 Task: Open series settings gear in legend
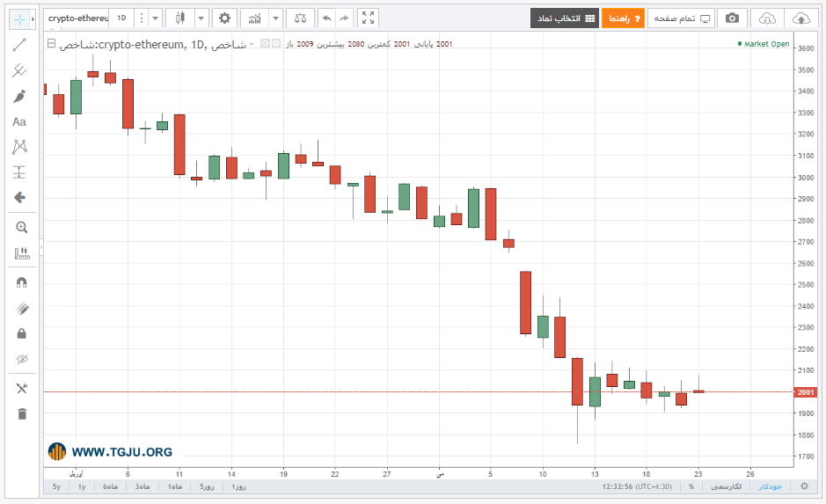(276, 44)
